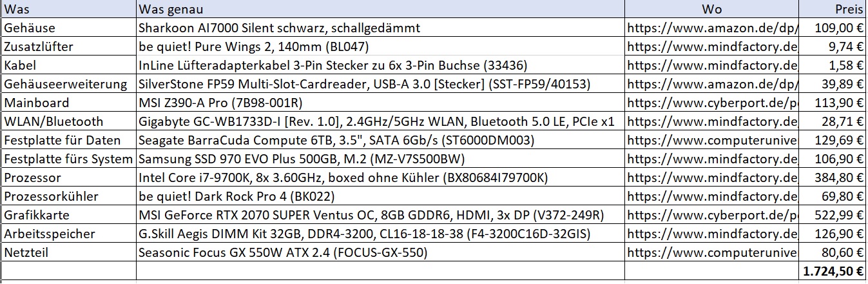Click the be quiet! Dark Rock Pro 4 cell

click(380, 196)
